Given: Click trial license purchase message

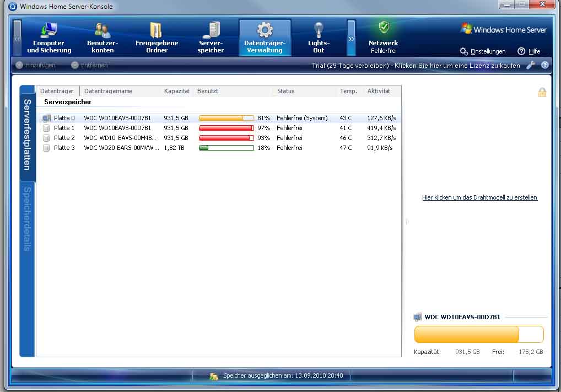Looking at the screenshot, I should [416, 66].
